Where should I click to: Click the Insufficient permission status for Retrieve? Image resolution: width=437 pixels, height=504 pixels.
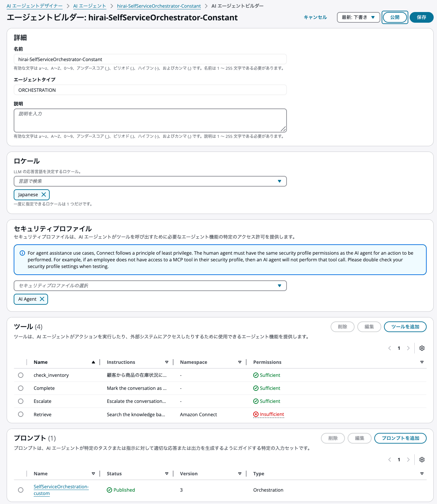tap(272, 414)
